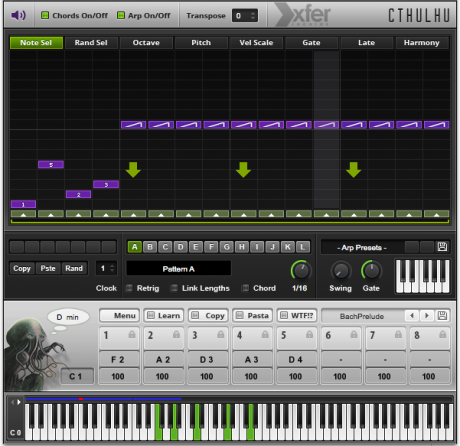Click the Transpose value stepper

click(x=253, y=16)
